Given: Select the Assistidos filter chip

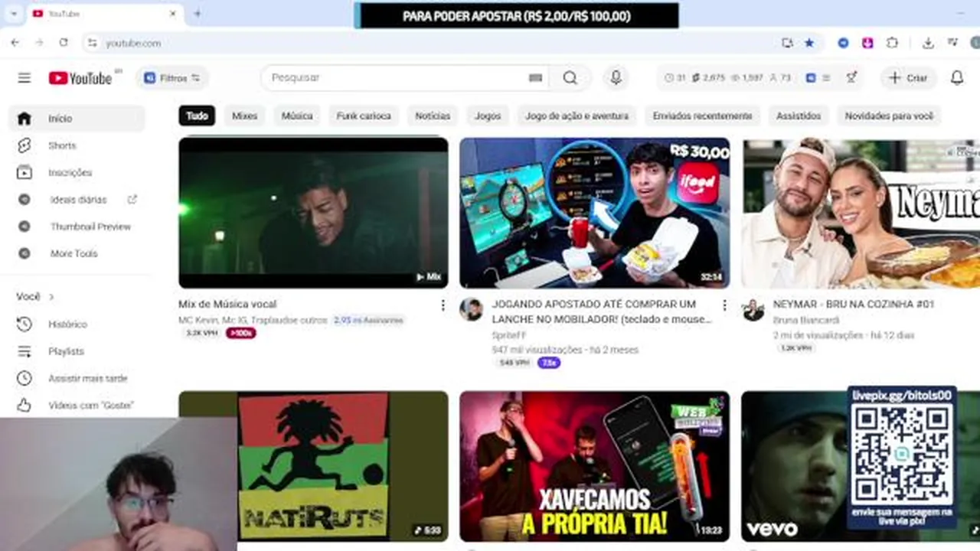Looking at the screenshot, I should pos(799,116).
